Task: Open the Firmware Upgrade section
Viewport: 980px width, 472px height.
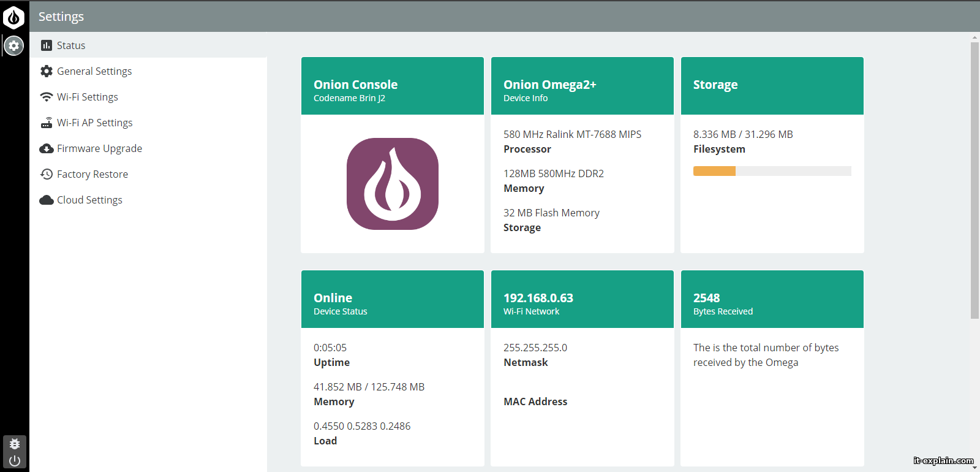Action: click(99, 148)
